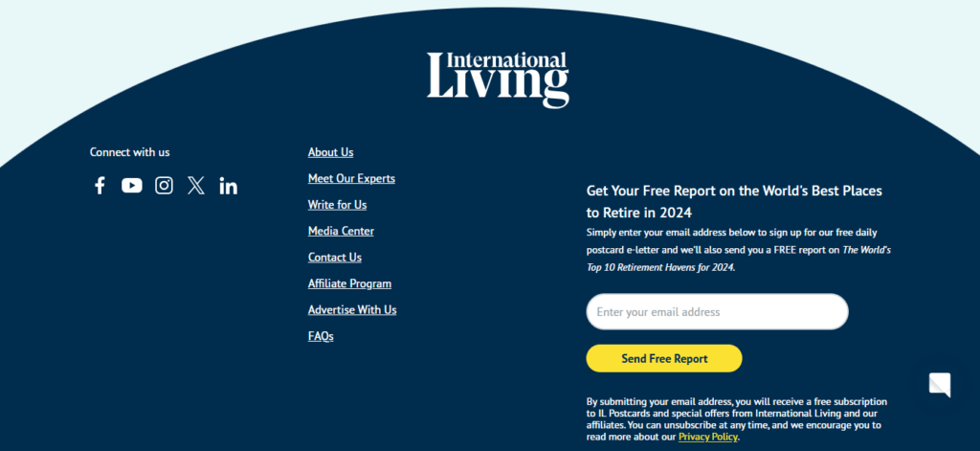Image resolution: width=980 pixels, height=451 pixels.
Task: Open the Affiliate Program link
Action: tap(350, 284)
